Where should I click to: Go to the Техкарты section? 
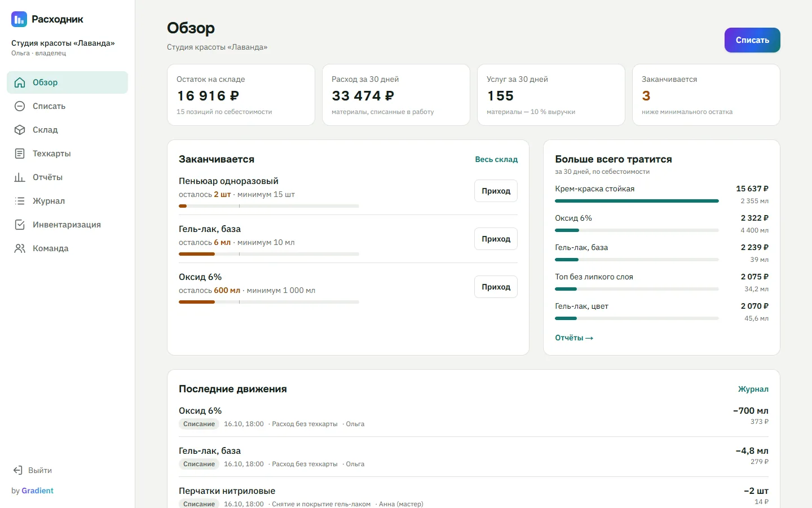click(67, 154)
